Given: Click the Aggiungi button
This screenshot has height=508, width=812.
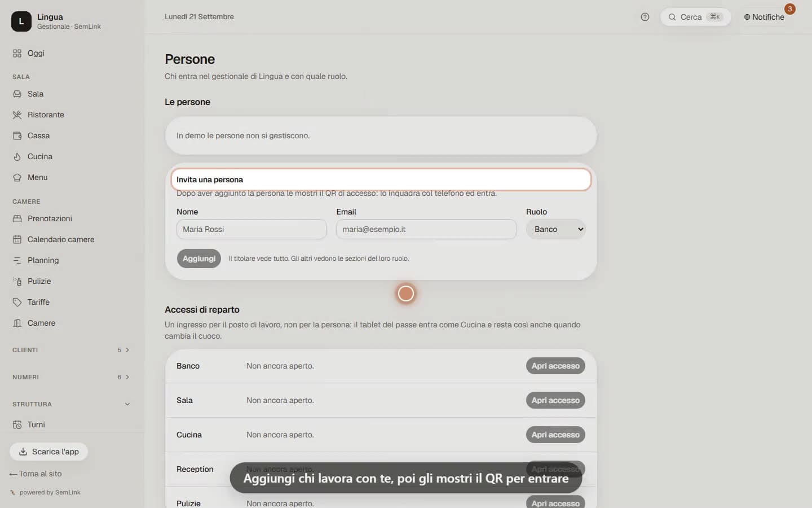Looking at the screenshot, I should [x=199, y=259].
